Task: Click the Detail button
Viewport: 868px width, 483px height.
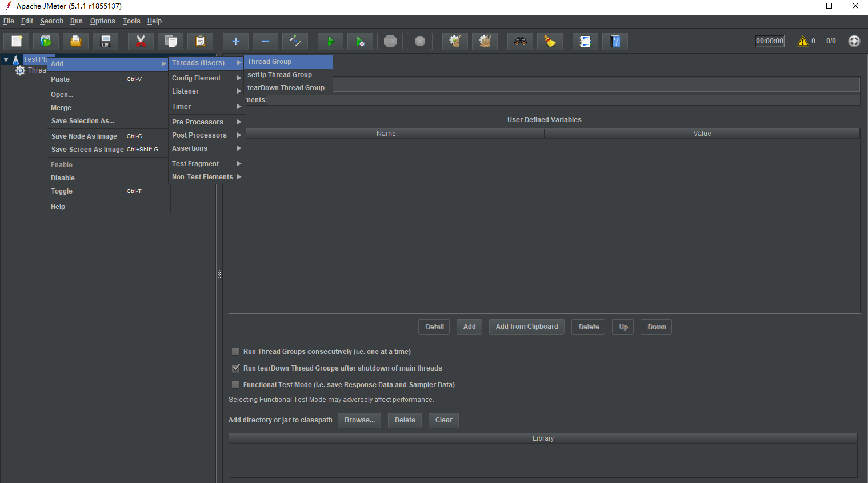Action: coord(434,327)
